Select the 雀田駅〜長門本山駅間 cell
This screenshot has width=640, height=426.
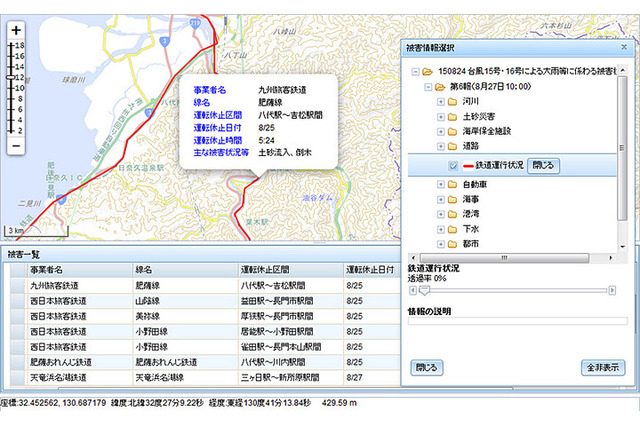pyautogui.click(x=290, y=347)
